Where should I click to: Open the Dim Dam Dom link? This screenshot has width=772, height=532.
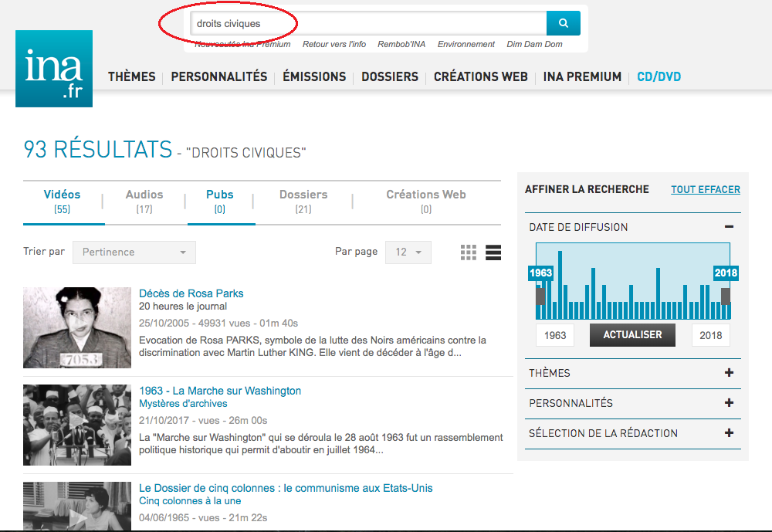tap(534, 44)
